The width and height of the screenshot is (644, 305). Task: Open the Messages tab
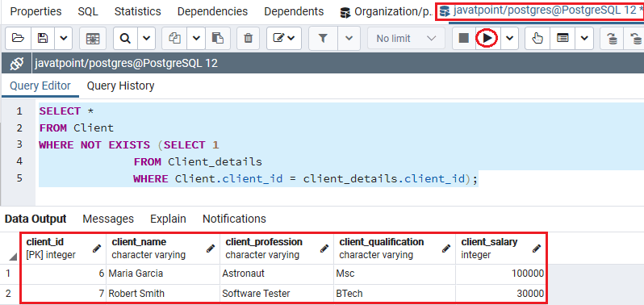pos(108,219)
